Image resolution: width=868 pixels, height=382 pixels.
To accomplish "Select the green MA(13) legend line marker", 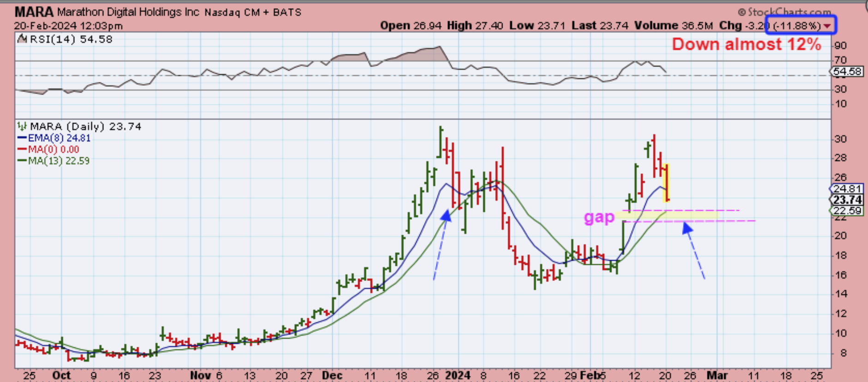I will coord(22,161).
